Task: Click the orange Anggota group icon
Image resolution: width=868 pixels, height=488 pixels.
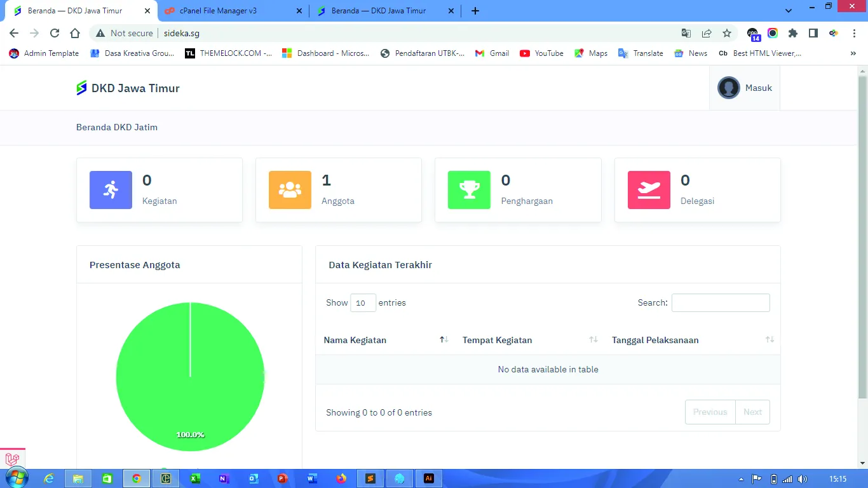Action: pyautogui.click(x=290, y=190)
